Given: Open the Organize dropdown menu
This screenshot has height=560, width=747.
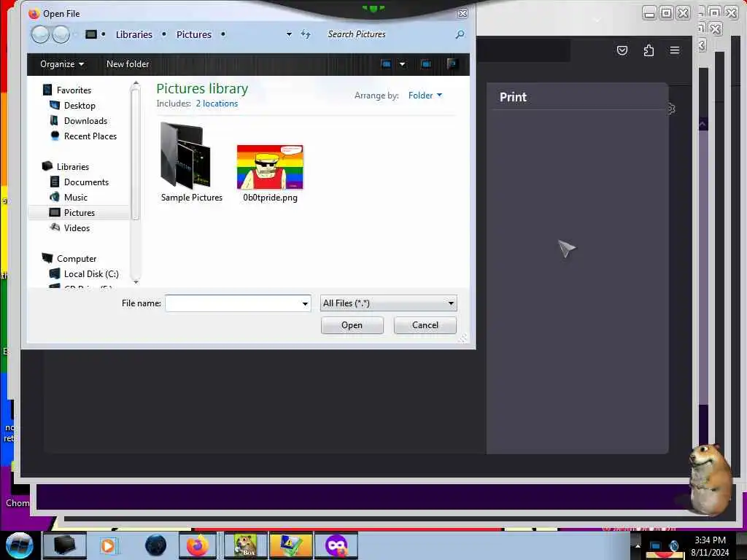Looking at the screenshot, I should click(x=62, y=64).
